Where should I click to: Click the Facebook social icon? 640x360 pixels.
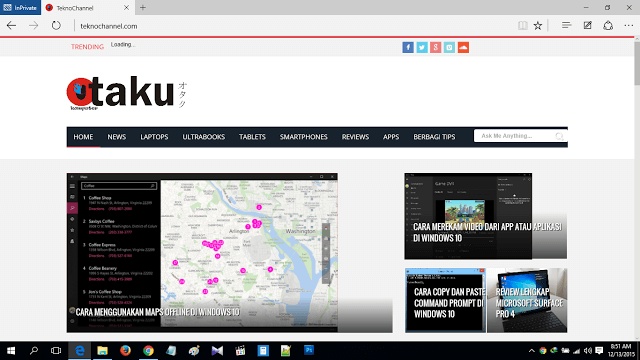point(408,47)
